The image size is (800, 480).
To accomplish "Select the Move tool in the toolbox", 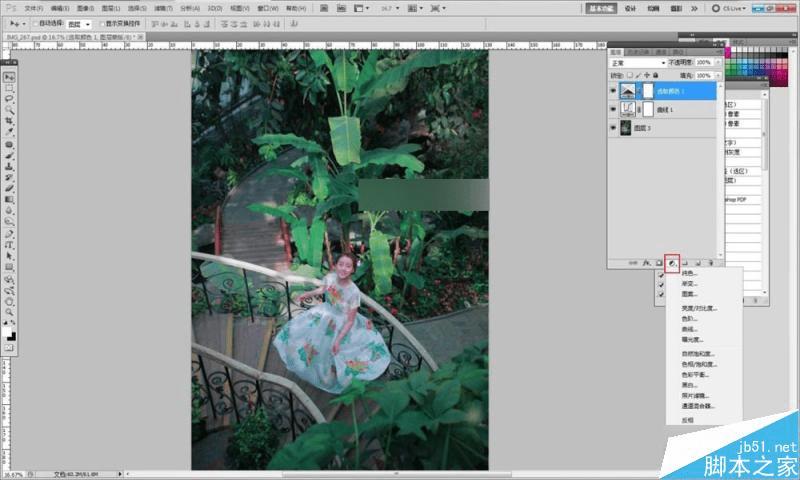I will pyautogui.click(x=10, y=77).
